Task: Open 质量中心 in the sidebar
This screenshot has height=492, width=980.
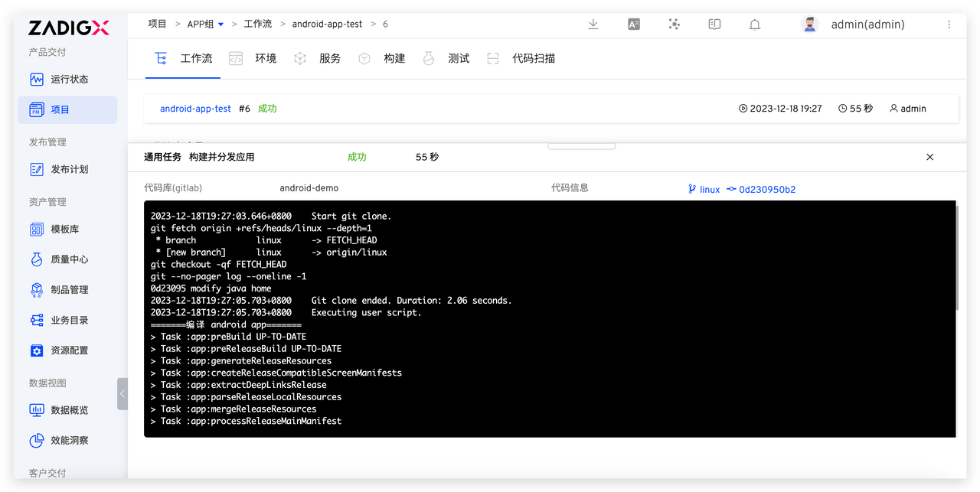Action: click(x=69, y=259)
